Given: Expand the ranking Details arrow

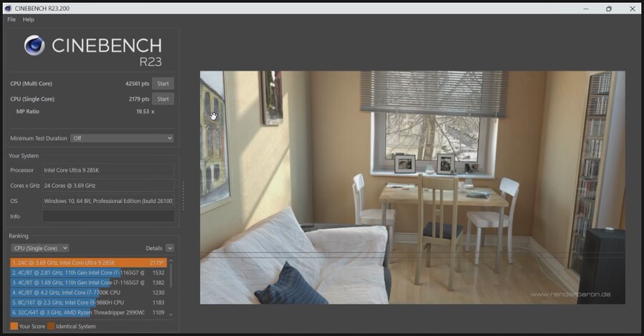Looking at the screenshot, I should point(170,248).
